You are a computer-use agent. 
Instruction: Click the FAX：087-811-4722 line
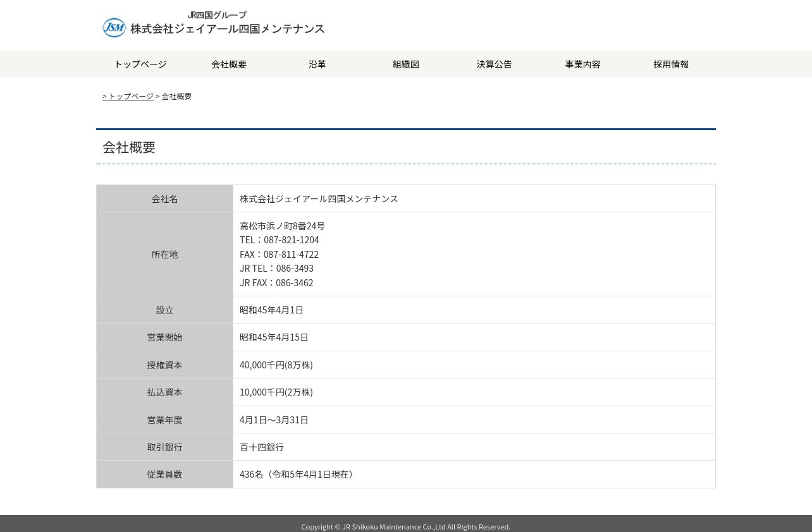279,254
